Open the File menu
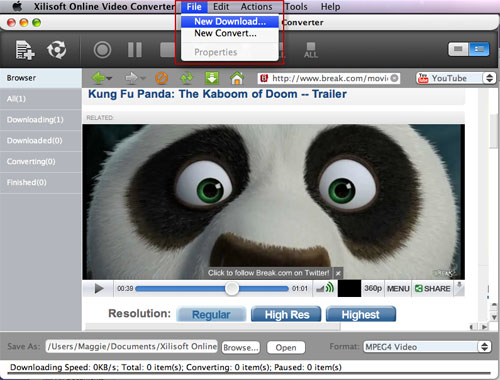Viewport: 500px width, 380px height. coord(194,7)
